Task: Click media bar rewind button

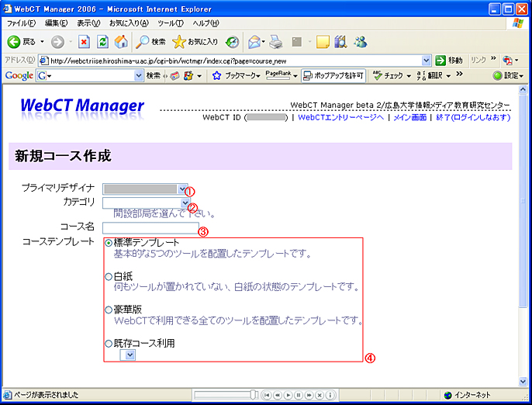Action: (278, 395)
